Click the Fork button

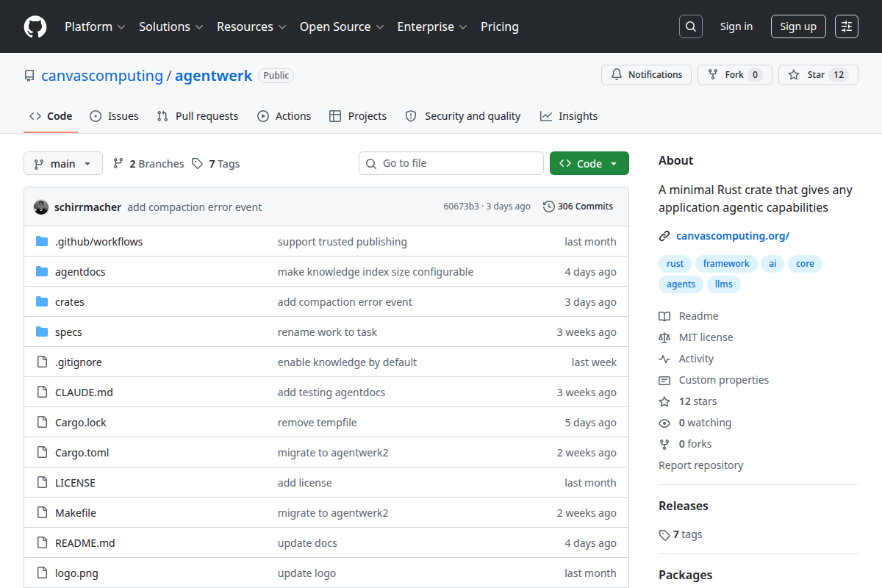[x=734, y=74]
